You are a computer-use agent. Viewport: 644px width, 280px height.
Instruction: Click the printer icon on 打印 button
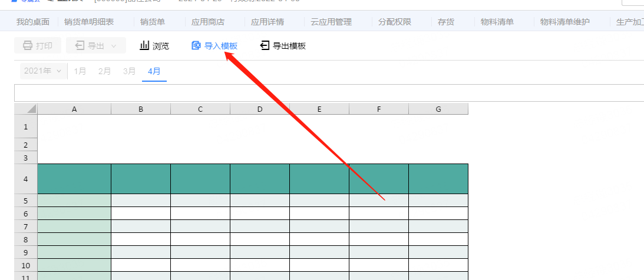28,45
